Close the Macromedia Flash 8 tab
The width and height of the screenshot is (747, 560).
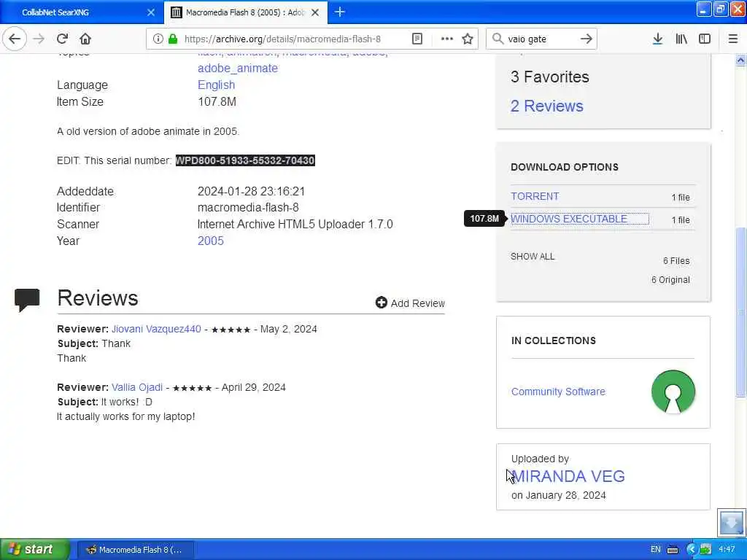(315, 12)
